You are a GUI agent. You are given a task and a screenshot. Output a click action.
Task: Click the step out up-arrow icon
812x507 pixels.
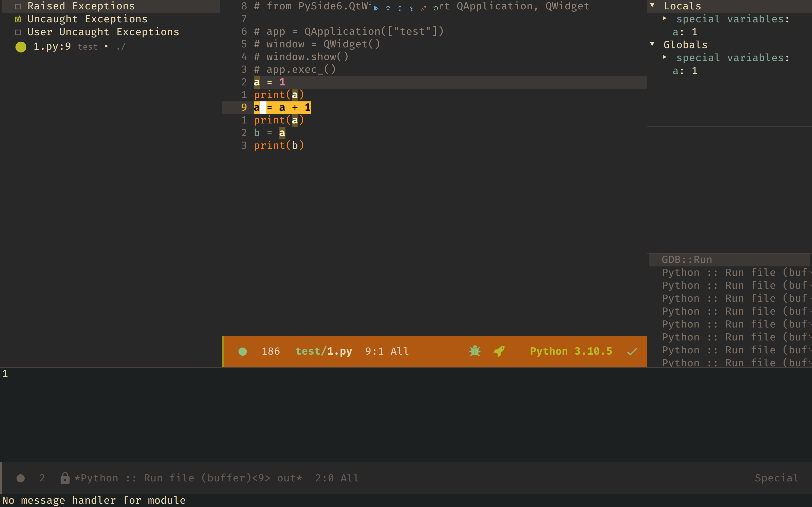pyautogui.click(x=400, y=8)
